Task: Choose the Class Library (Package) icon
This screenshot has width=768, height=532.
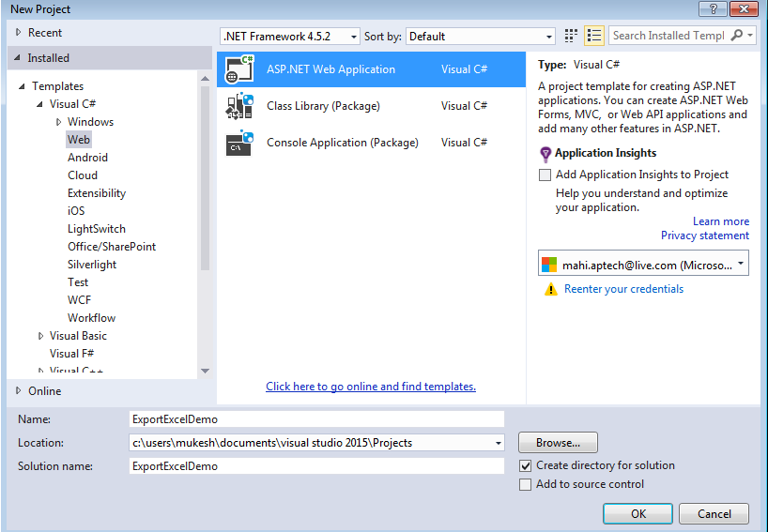Action: click(x=239, y=106)
